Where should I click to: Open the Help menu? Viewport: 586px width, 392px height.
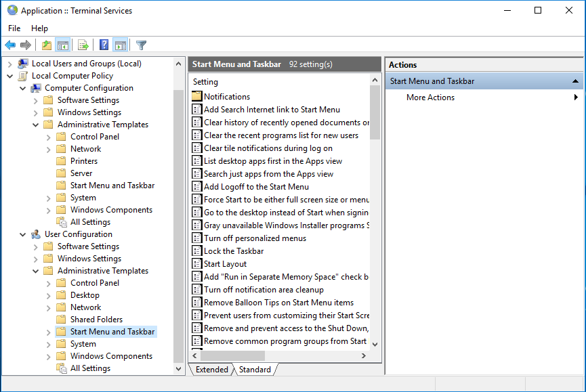tap(39, 28)
